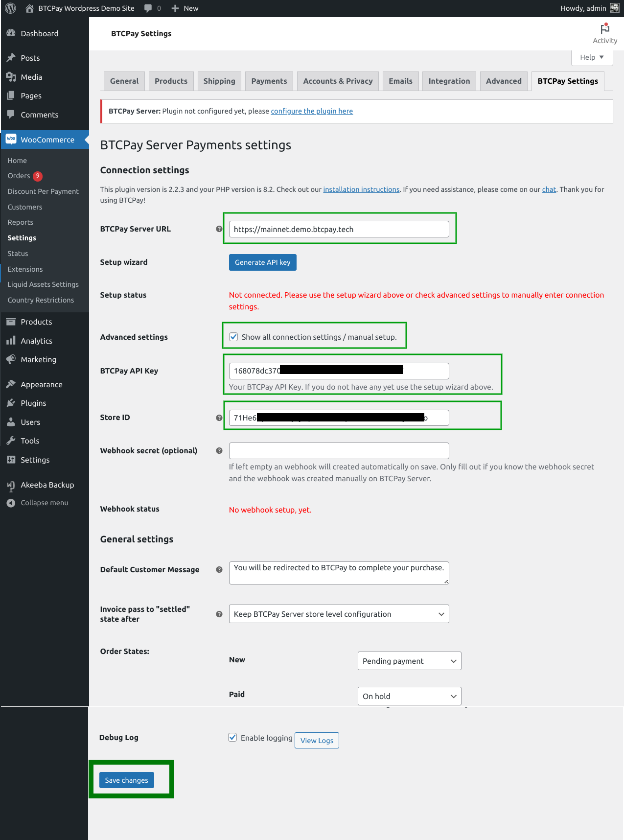
Task: Click into the BTCPay Server URL field
Action: (x=339, y=229)
